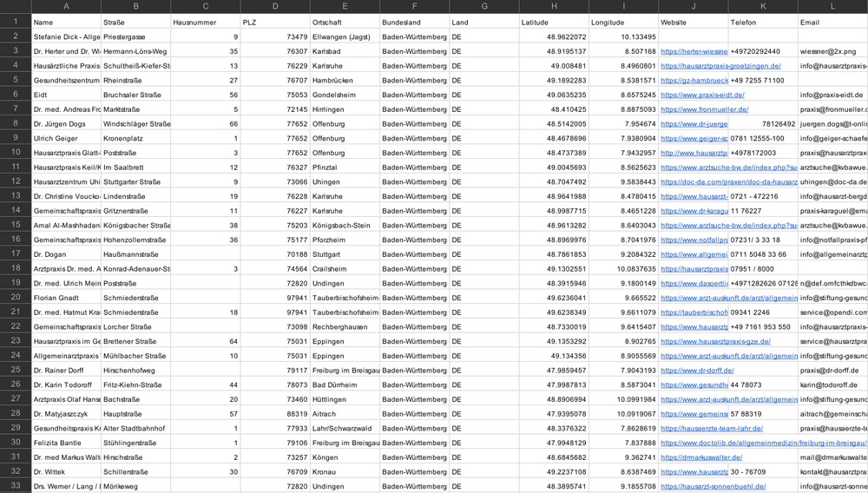Open the hausarztpraxis-groetzingen.de link
This screenshot has width=868, height=493.
tap(720, 66)
